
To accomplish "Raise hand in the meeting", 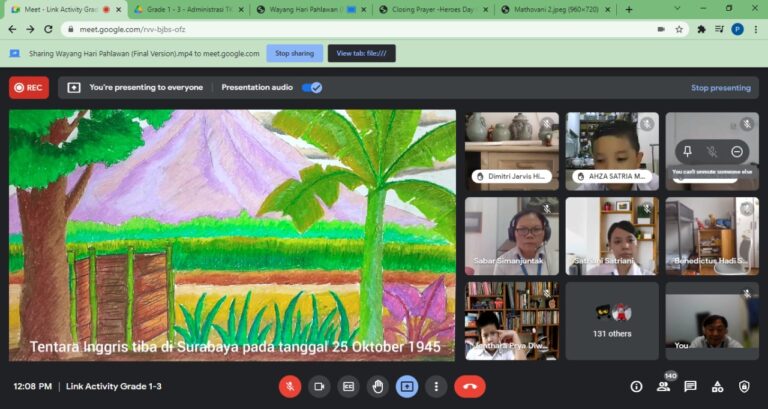I will (x=378, y=386).
